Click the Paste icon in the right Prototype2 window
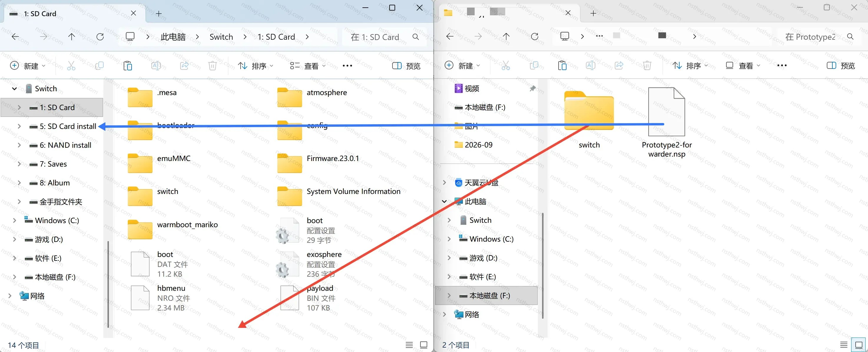The width and height of the screenshot is (868, 352). click(562, 65)
